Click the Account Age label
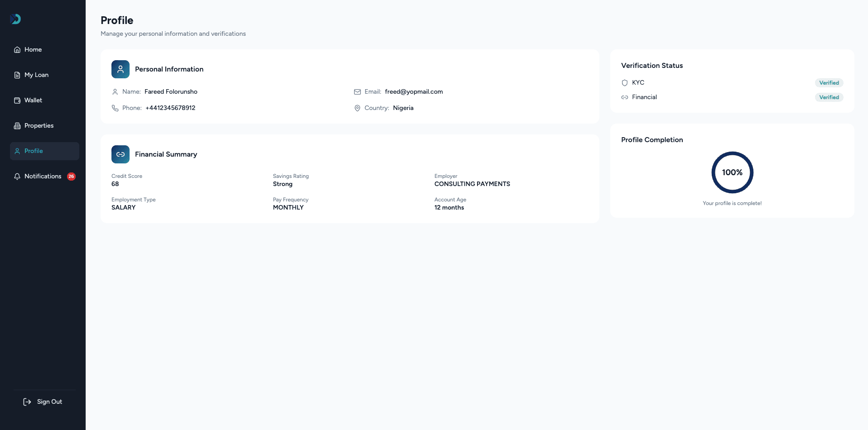 (450, 200)
